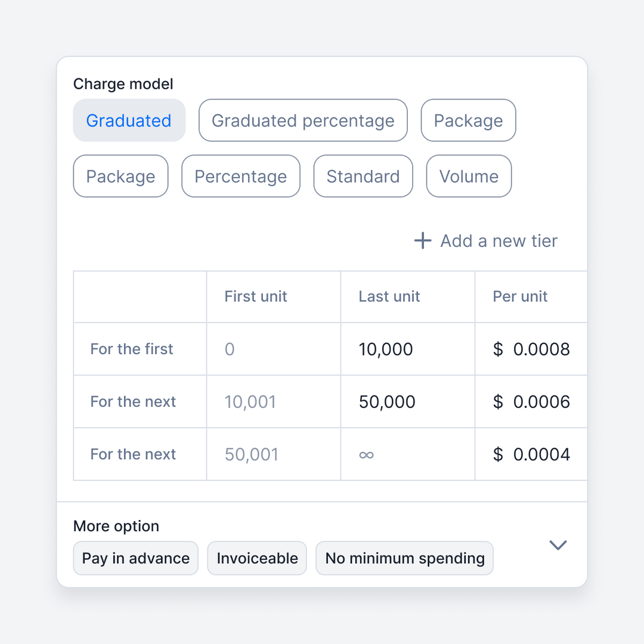Select the Volume charge model

(x=469, y=176)
